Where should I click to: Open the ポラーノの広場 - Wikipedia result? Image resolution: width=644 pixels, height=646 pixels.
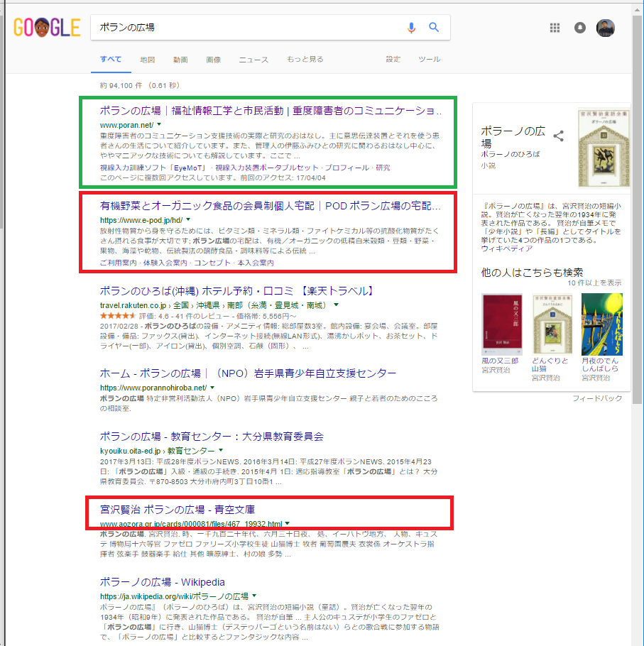coord(163,582)
